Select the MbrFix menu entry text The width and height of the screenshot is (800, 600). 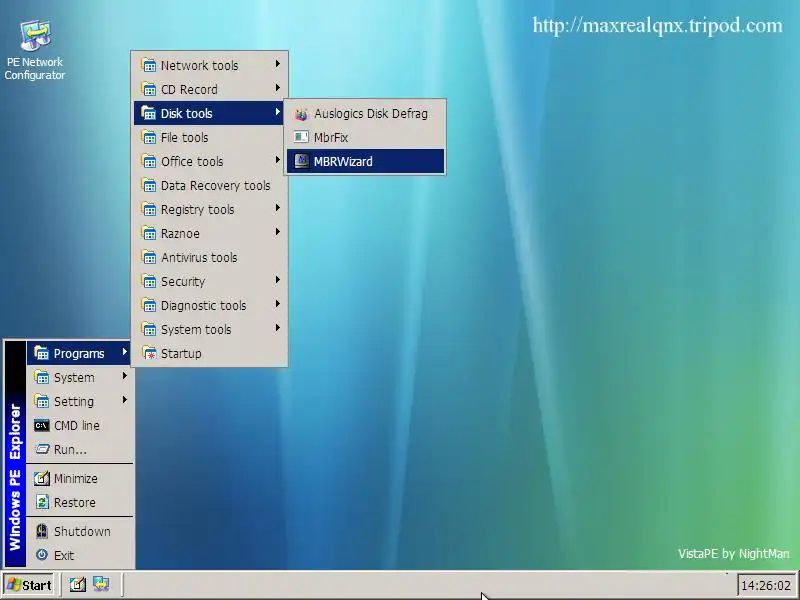click(331, 137)
